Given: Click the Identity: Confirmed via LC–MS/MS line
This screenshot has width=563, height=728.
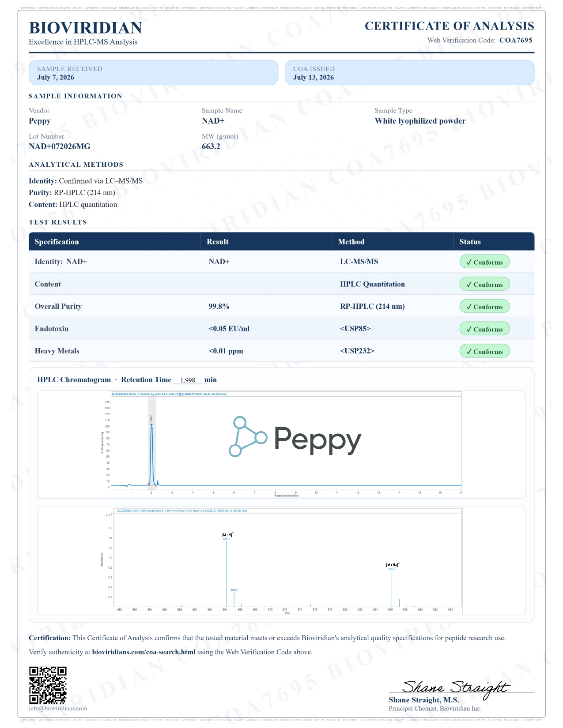Looking at the screenshot, I should 86,181.
